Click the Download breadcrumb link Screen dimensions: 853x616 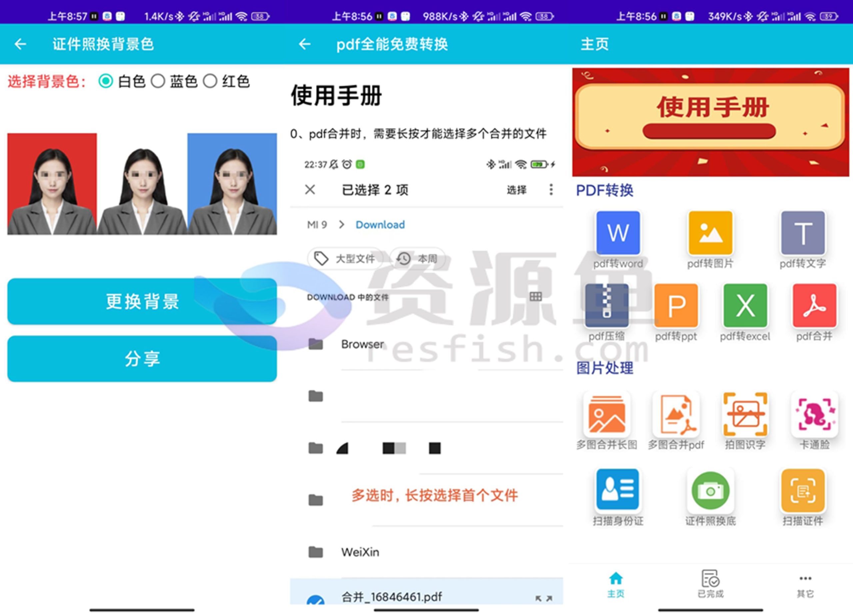380,225
